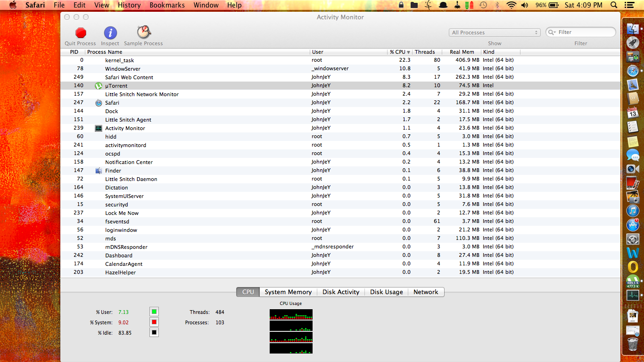The image size is (644, 362).
Task: Sort by the PID column header
Action: (74, 52)
